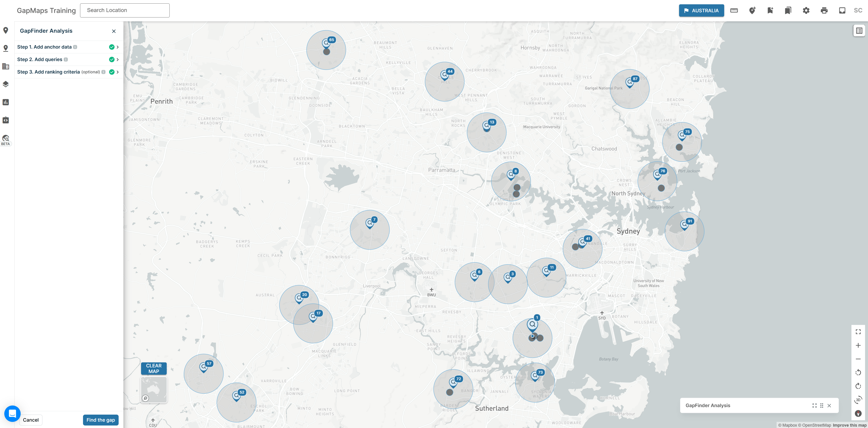Click the AUSTRALIA country button
Image resolution: width=868 pixels, height=428 pixels.
[701, 10]
